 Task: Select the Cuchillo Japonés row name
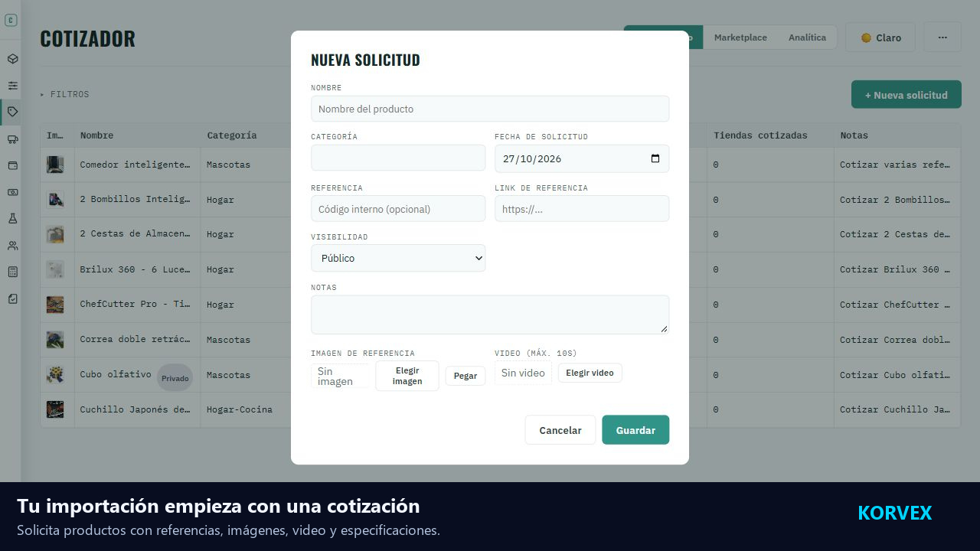(135, 409)
